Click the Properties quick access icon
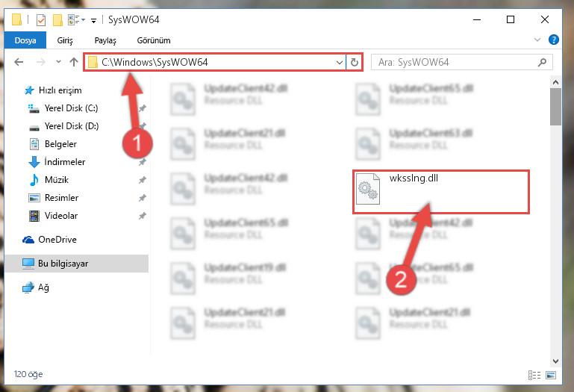 tap(41, 19)
